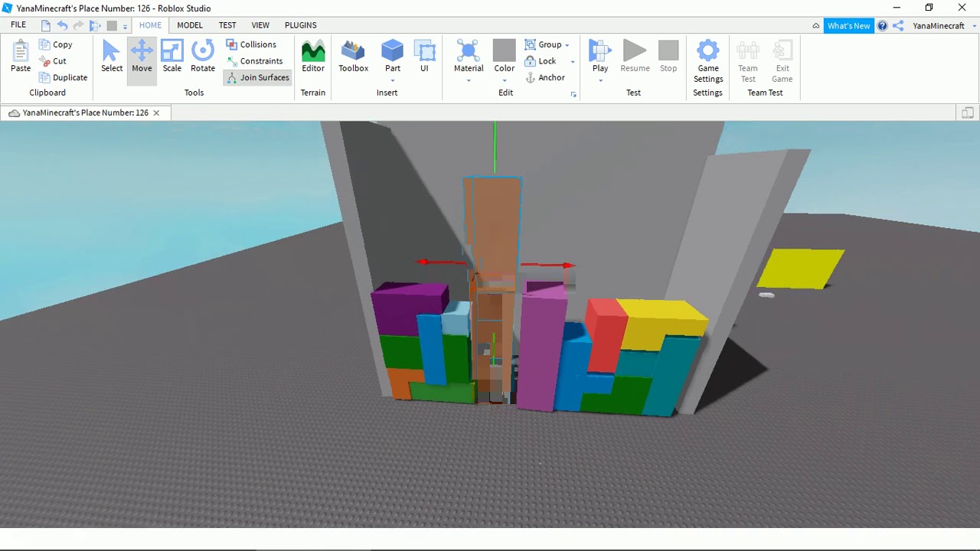This screenshot has width=980, height=551.
Task: Toggle the Collisions option
Action: click(x=251, y=44)
